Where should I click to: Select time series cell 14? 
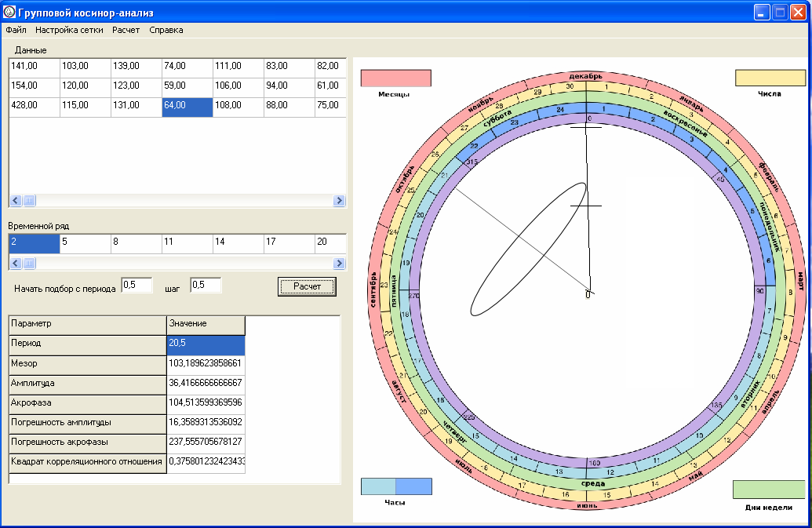239,244
